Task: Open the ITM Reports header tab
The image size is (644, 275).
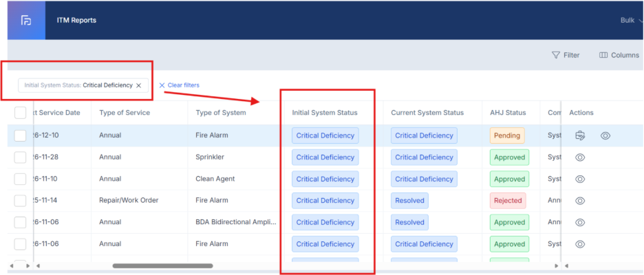Action: coord(76,21)
